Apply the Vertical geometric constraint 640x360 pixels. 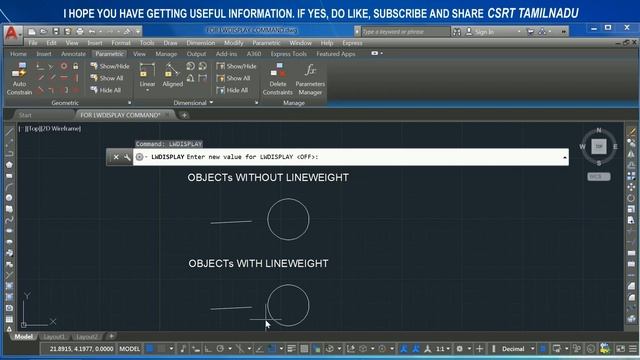click(x=76, y=78)
